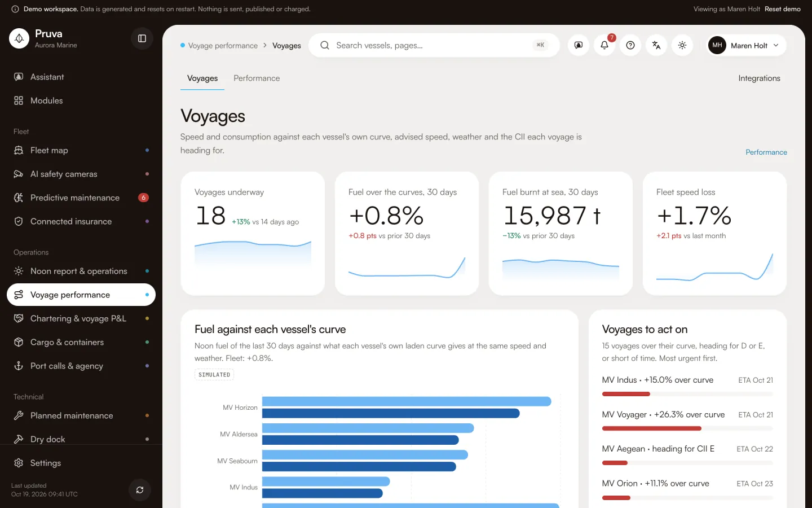The height and width of the screenshot is (508, 812).
Task: Open Planned maintenance in the sidebar
Action: (81, 415)
